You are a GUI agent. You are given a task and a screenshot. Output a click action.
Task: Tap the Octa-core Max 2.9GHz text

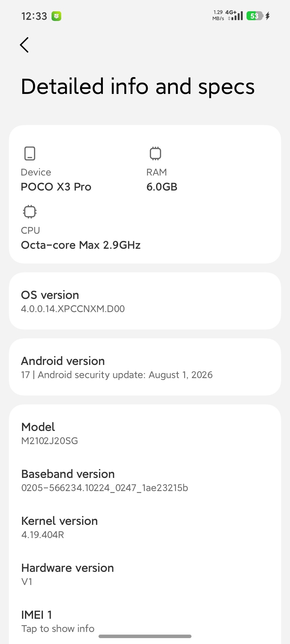[81, 245]
